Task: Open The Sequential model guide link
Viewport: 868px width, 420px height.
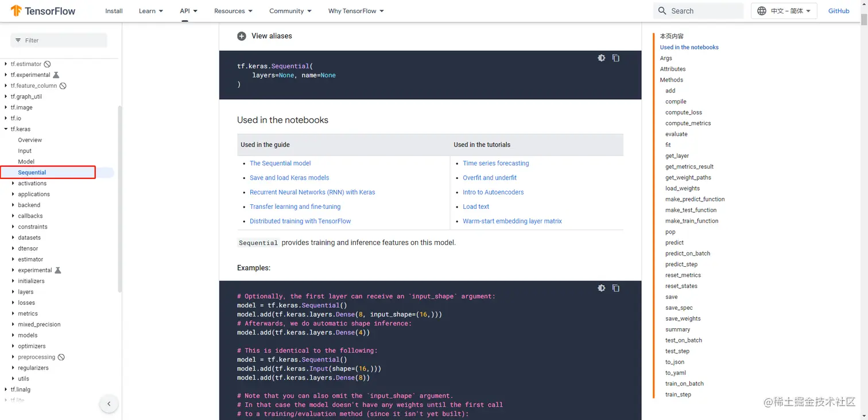Action: click(280, 164)
